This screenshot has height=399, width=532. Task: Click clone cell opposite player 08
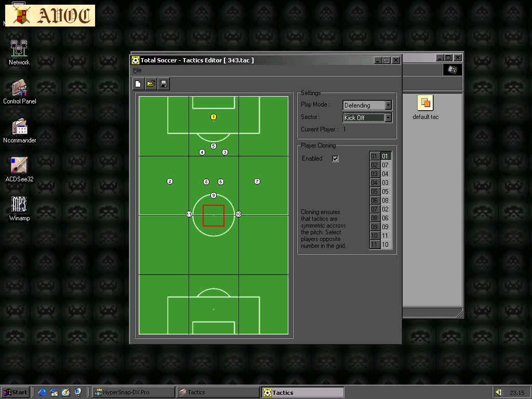(386, 218)
